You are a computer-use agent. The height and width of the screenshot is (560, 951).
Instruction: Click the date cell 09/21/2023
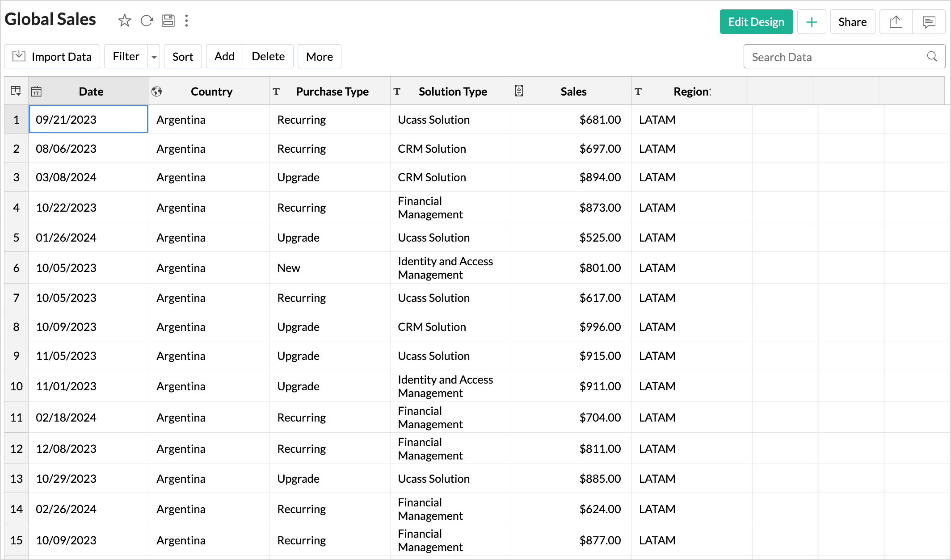tap(88, 119)
